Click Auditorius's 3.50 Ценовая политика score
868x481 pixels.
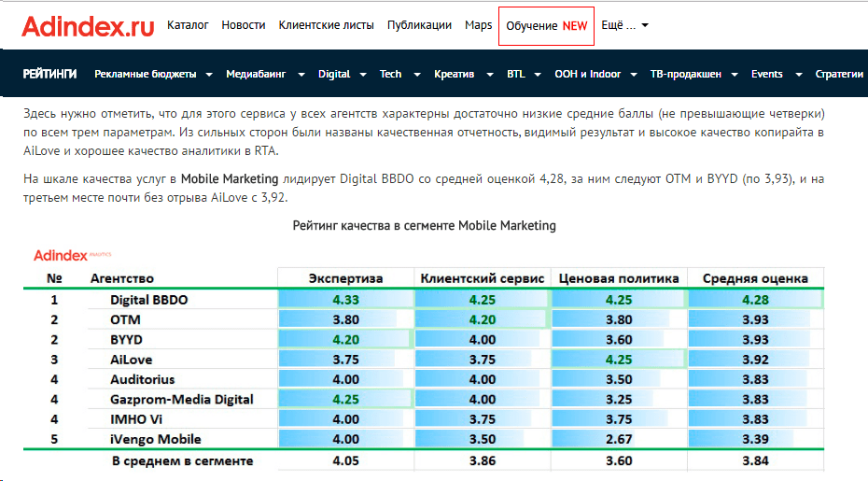click(x=619, y=379)
